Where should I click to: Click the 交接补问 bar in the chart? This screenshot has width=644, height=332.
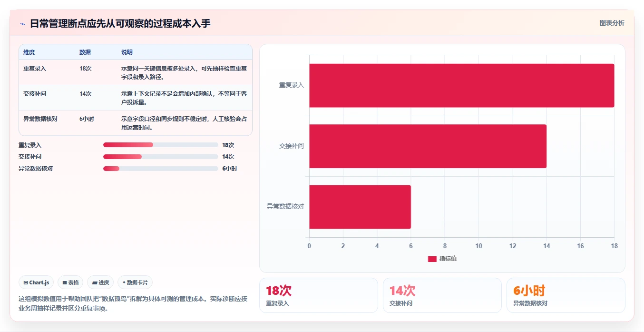pyautogui.click(x=428, y=146)
